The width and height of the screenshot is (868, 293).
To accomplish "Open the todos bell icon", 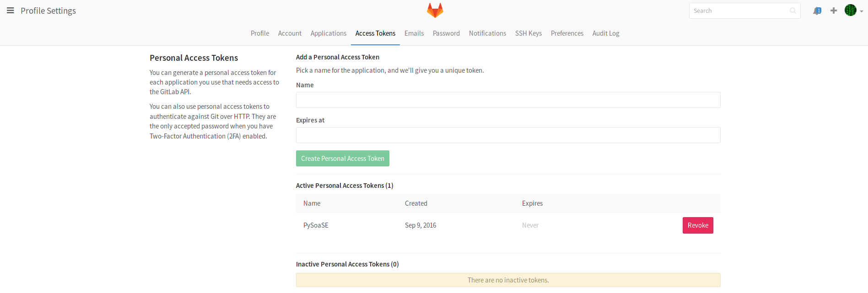I will coord(817,11).
